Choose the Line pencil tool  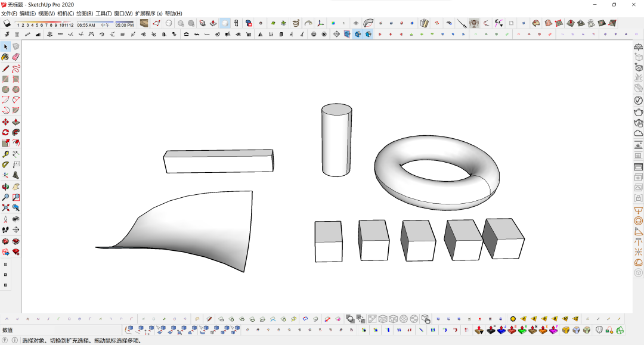click(x=5, y=68)
